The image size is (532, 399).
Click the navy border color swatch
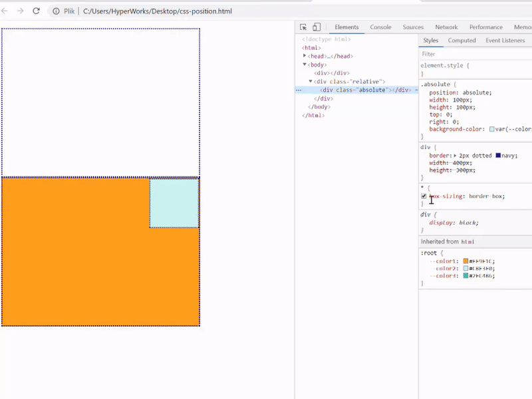[498, 156]
